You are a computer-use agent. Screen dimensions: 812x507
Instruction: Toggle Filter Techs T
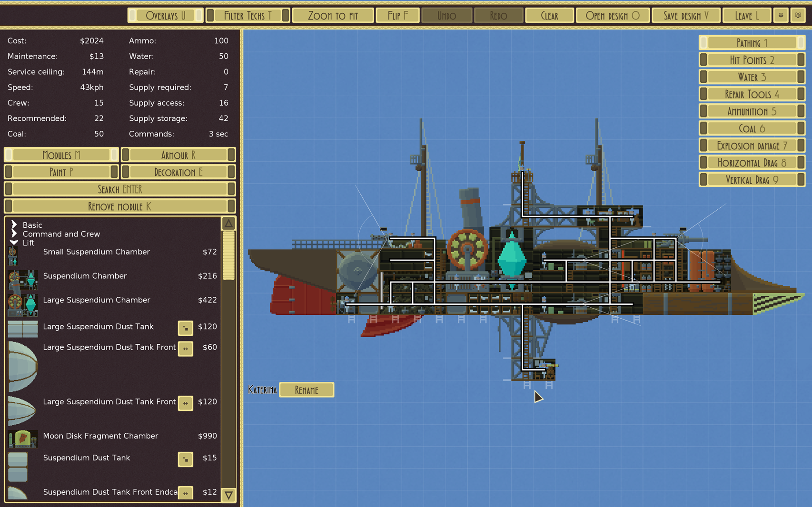(248, 15)
